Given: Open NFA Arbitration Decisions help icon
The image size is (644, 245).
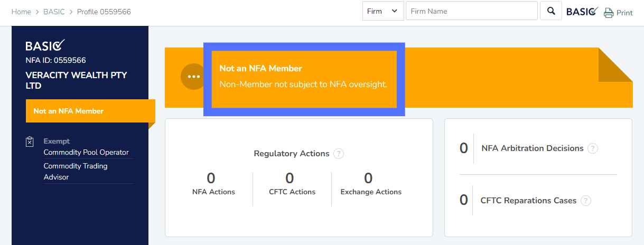Looking at the screenshot, I should tap(593, 148).
